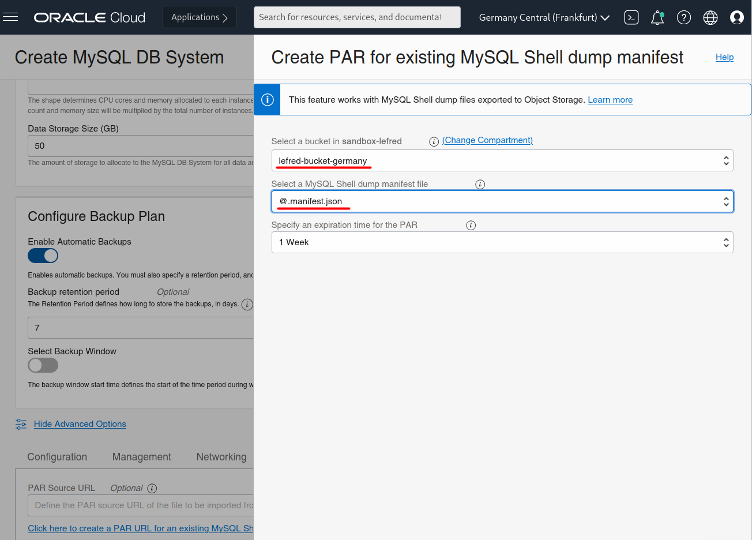Turn on the Select Backup Window toggle

tap(43, 365)
